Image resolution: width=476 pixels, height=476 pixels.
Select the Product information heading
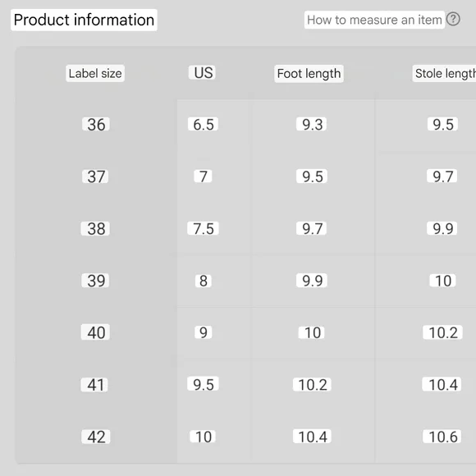[x=84, y=20]
